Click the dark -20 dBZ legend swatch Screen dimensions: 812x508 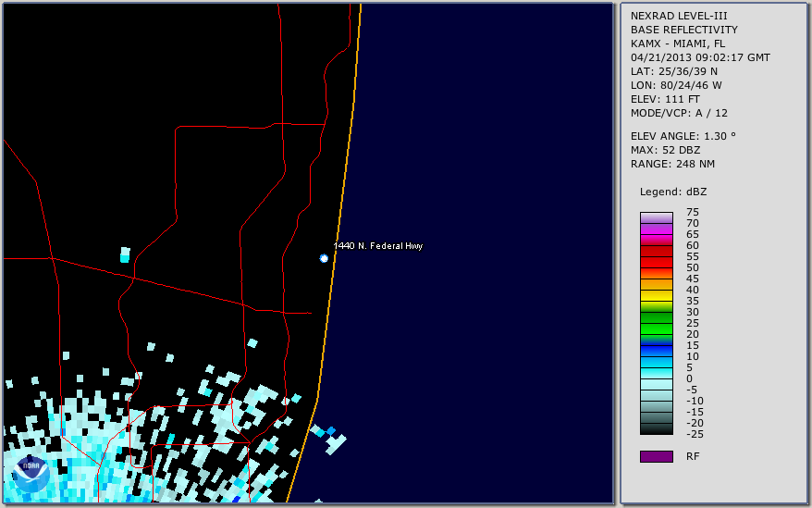coord(656,428)
